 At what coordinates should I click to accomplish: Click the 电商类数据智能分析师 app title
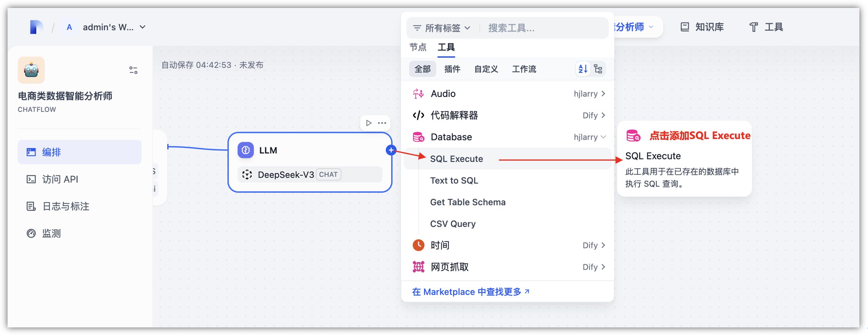(65, 96)
